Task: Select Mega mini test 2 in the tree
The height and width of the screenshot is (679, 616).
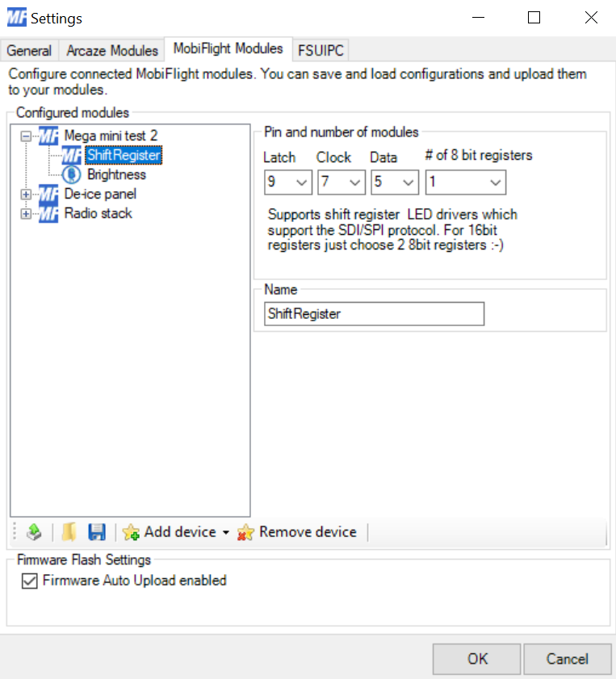Action: click(111, 136)
